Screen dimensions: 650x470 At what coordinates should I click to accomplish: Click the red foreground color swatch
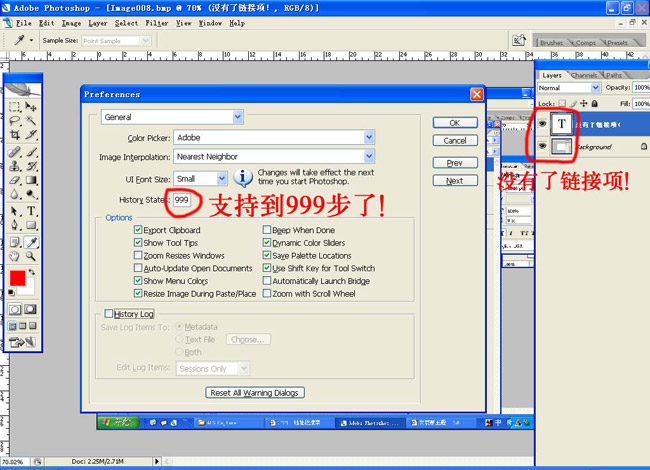pos(17,278)
